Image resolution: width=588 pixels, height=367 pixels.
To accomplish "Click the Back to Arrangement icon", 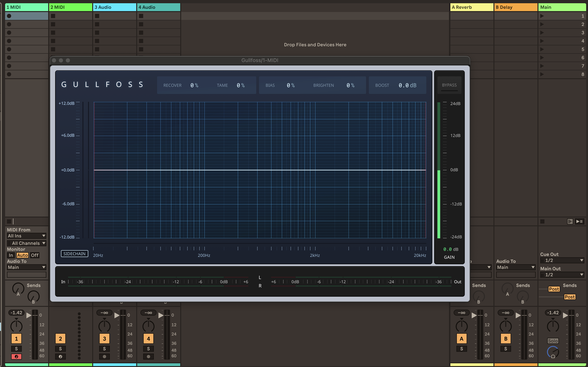I will point(579,221).
